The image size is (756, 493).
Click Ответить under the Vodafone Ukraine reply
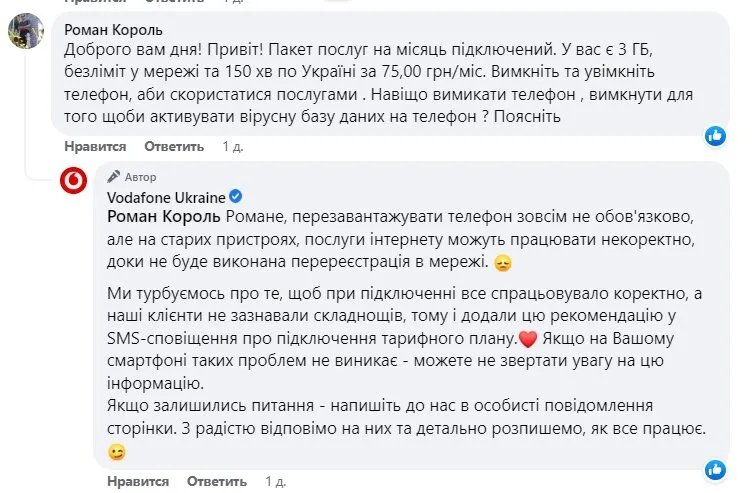[x=177, y=481]
